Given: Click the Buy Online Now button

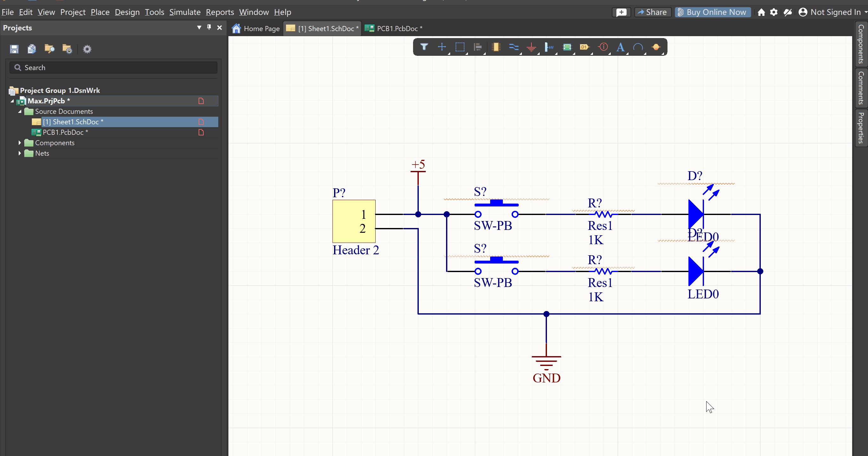Looking at the screenshot, I should pos(712,12).
